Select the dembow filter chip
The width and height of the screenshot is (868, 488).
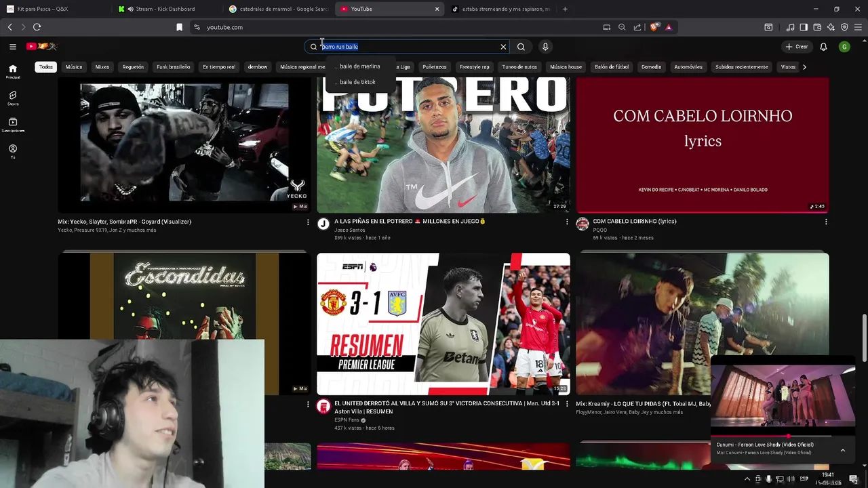pos(258,67)
